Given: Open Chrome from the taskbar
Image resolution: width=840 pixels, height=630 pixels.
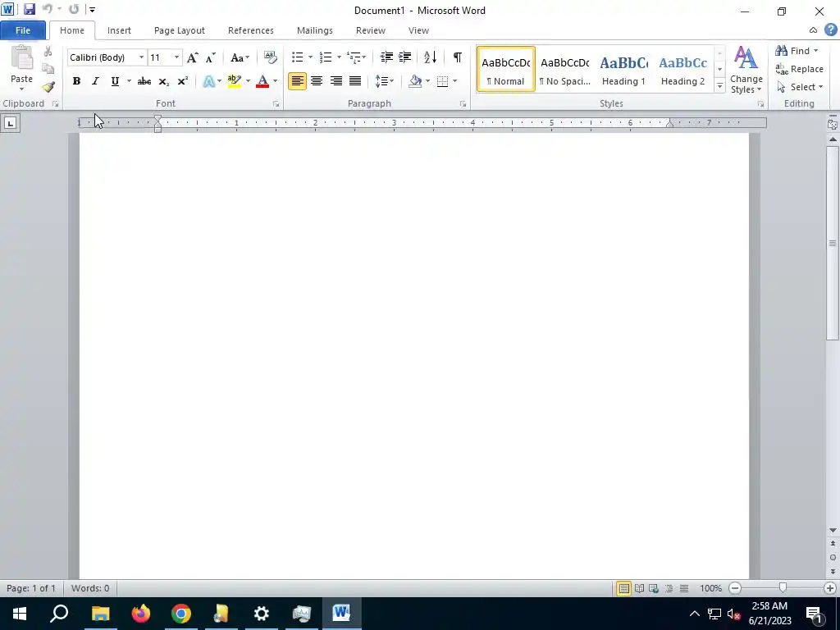Looking at the screenshot, I should click(x=181, y=614).
